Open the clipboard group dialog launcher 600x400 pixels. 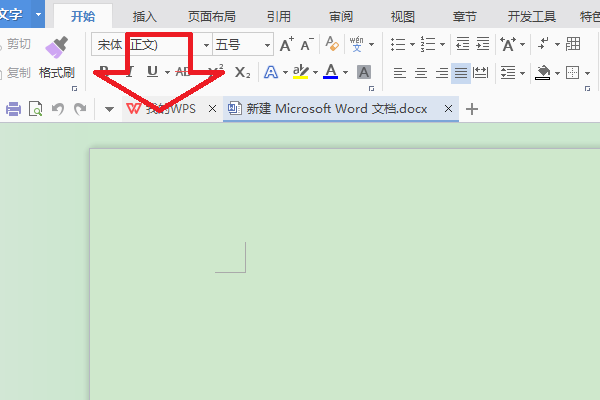coord(74,88)
